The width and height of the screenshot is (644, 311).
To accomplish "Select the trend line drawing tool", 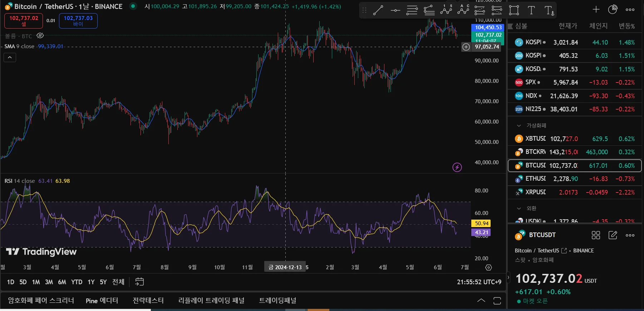I will coord(378,10).
